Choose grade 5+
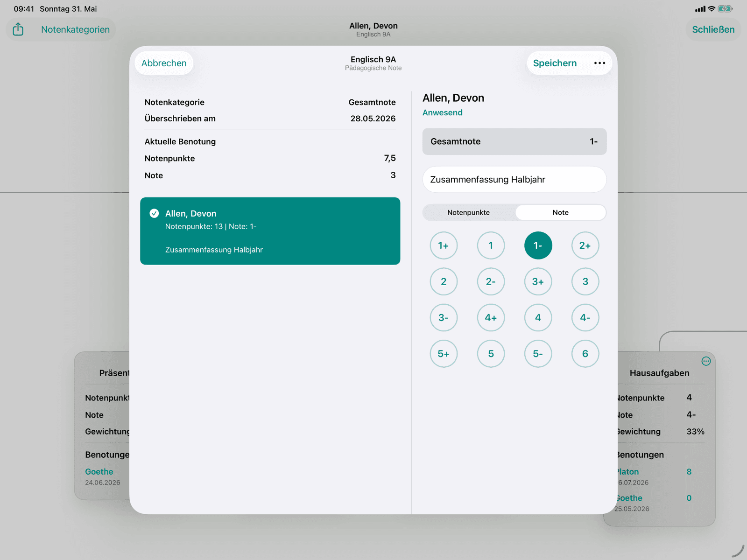Screen dimensions: 747x560 click(444, 354)
